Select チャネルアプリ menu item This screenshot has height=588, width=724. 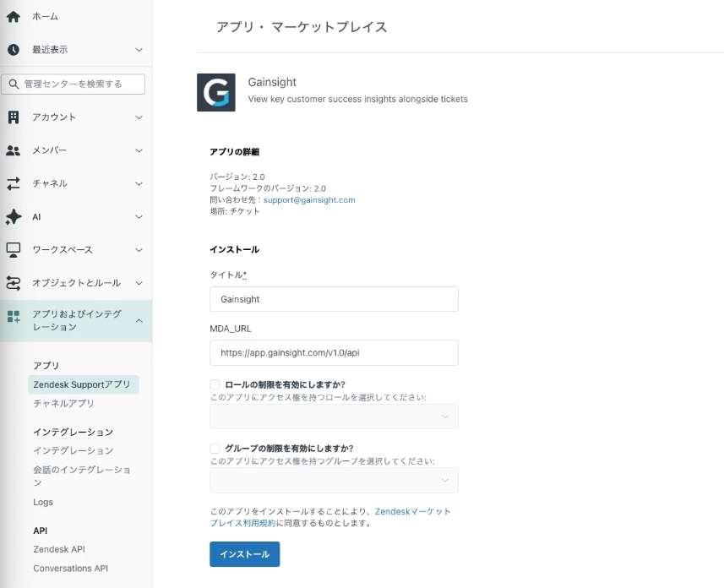pos(63,403)
